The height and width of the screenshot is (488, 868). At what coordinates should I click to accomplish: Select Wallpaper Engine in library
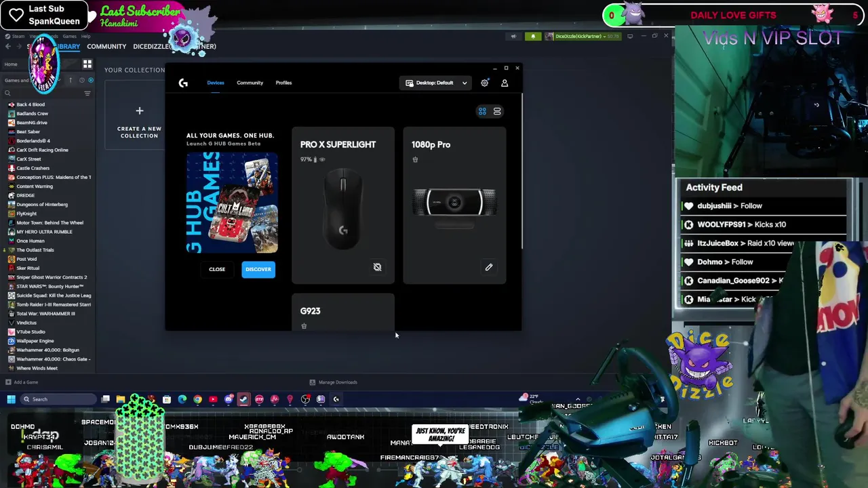pos(35,341)
